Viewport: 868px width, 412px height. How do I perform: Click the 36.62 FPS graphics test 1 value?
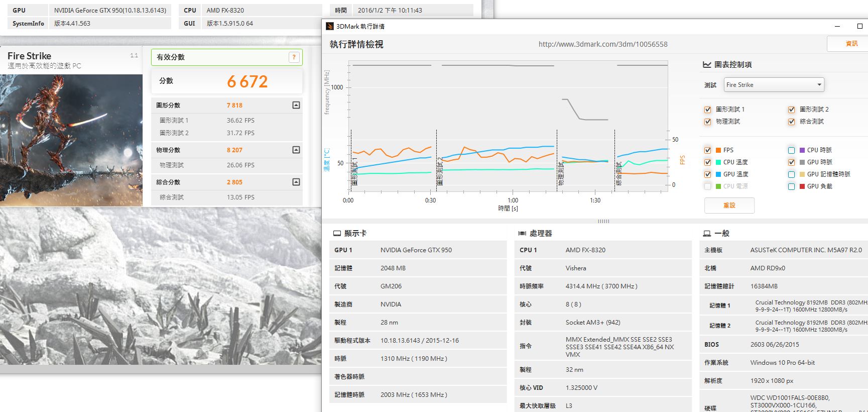pyautogui.click(x=240, y=121)
